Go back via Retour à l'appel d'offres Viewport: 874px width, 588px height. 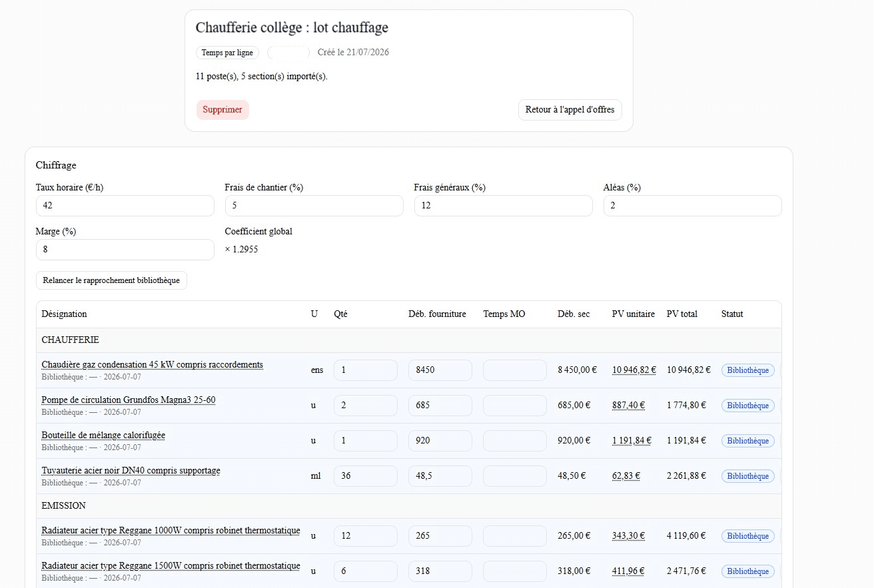coord(570,110)
